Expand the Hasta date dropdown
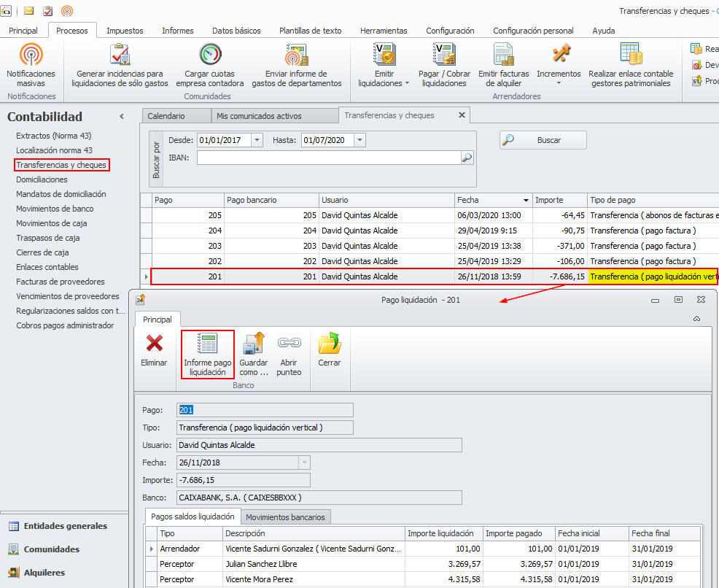 point(360,140)
